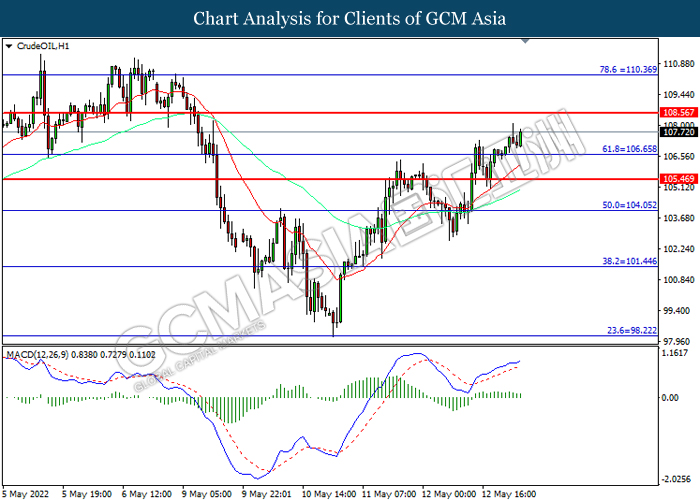Select the 38.2=101.446 Fibonacci label

[x=629, y=261]
